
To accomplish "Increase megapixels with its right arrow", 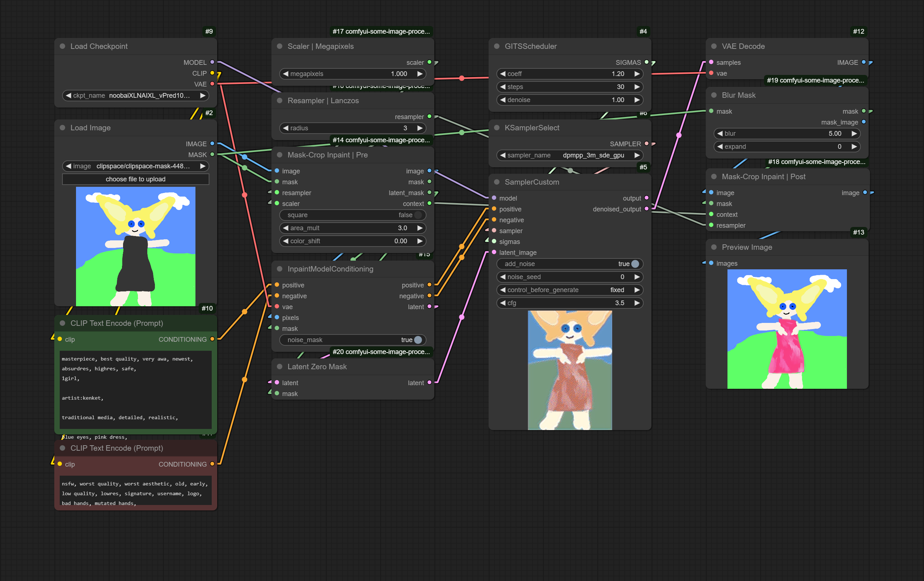I will point(420,74).
